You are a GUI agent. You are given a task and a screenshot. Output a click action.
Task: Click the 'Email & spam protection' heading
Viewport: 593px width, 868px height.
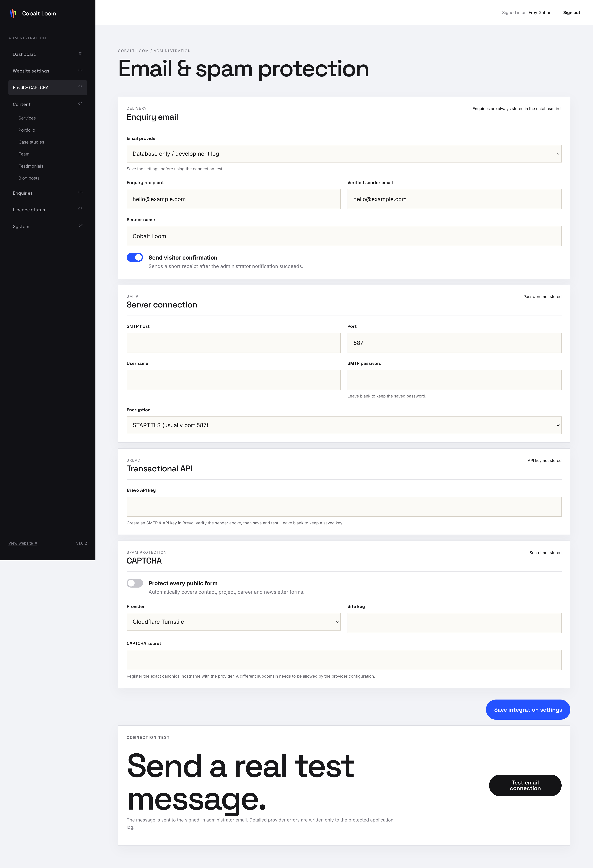(244, 69)
